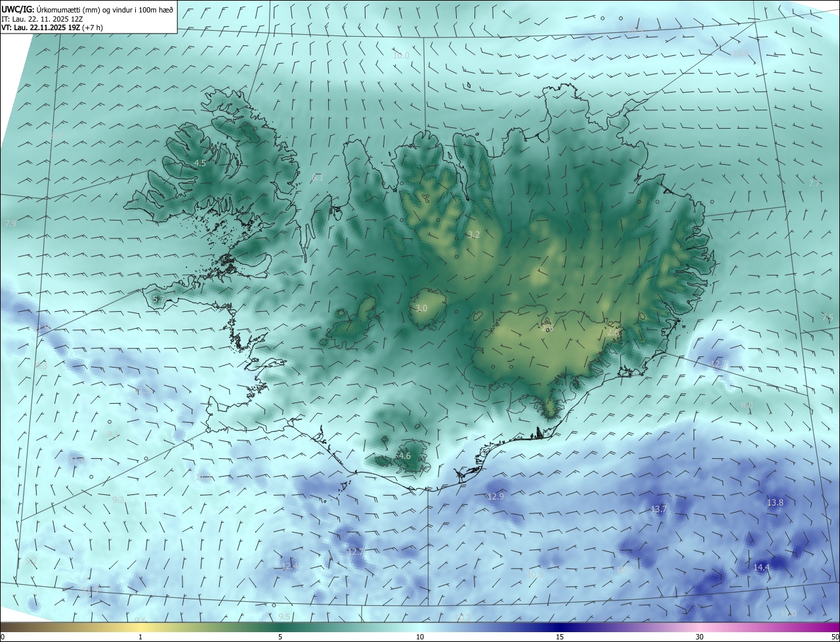The height and width of the screenshot is (642, 840).
Task: Click the legend tick label 30
Action: tap(700, 637)
